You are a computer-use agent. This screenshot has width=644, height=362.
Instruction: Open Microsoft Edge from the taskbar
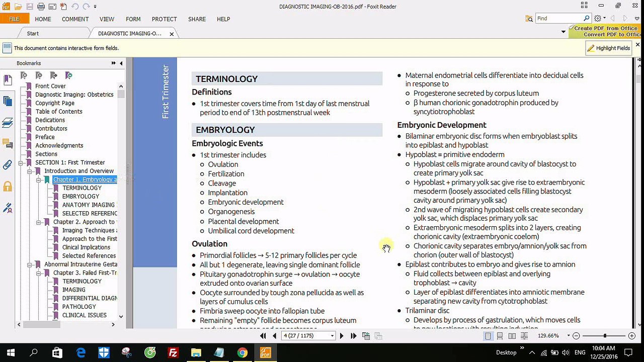point(80,352)
